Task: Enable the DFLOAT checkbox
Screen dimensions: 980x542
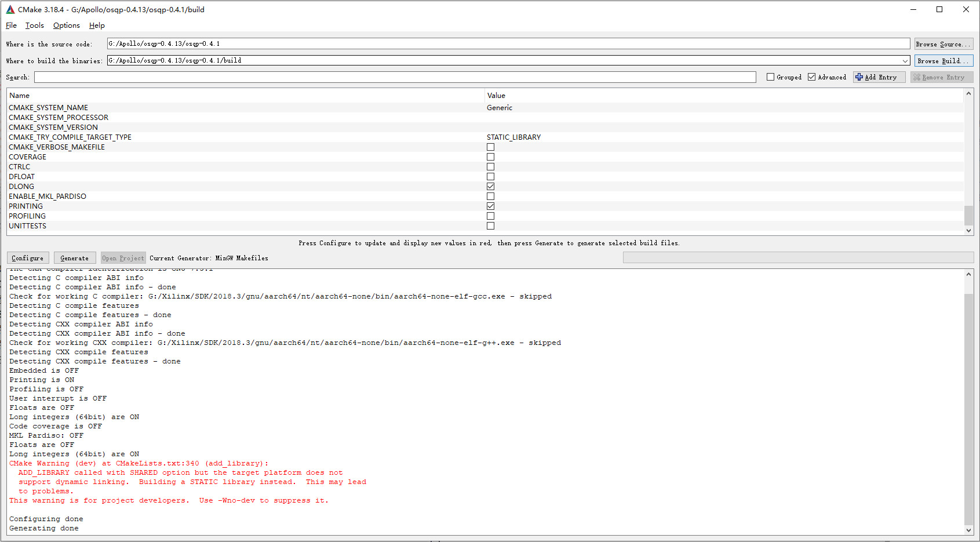Action: (491, 177)
